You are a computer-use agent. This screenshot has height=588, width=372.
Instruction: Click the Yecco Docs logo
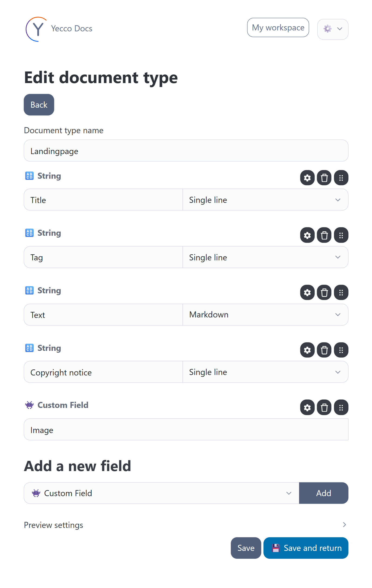(x=59, y=29)
